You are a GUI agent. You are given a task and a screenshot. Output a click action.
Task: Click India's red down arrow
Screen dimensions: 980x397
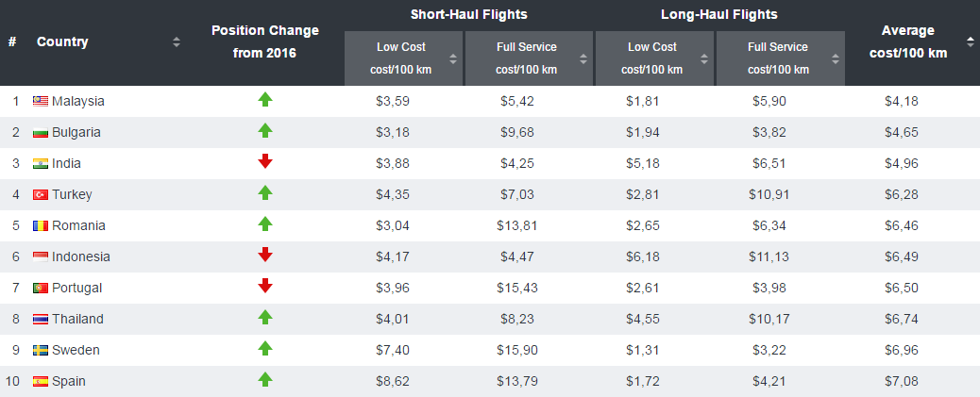(x=265, y=162)
